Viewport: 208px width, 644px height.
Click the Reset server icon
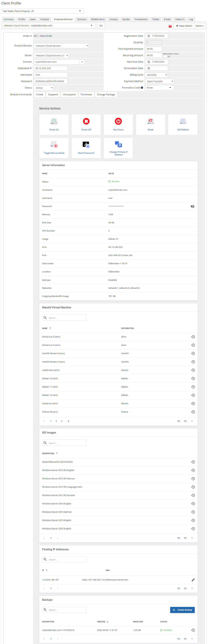point(150,122)
